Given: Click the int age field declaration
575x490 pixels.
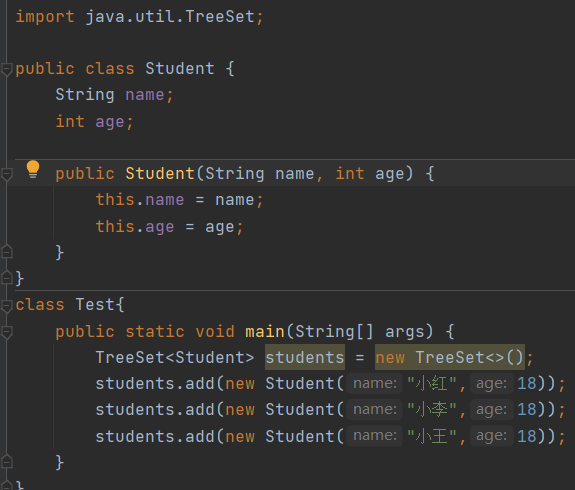Looking at the screenshot, I should click(94, 121).
